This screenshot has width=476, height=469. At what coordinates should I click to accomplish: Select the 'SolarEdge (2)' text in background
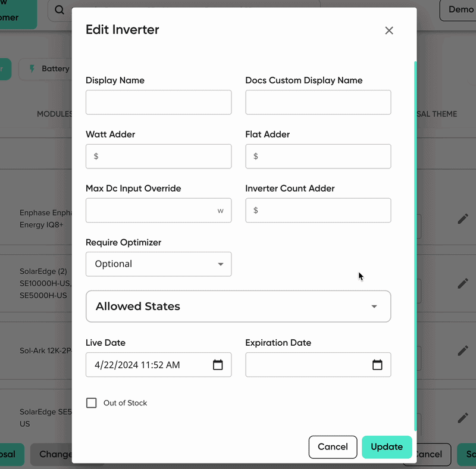[x=43, y=271]
